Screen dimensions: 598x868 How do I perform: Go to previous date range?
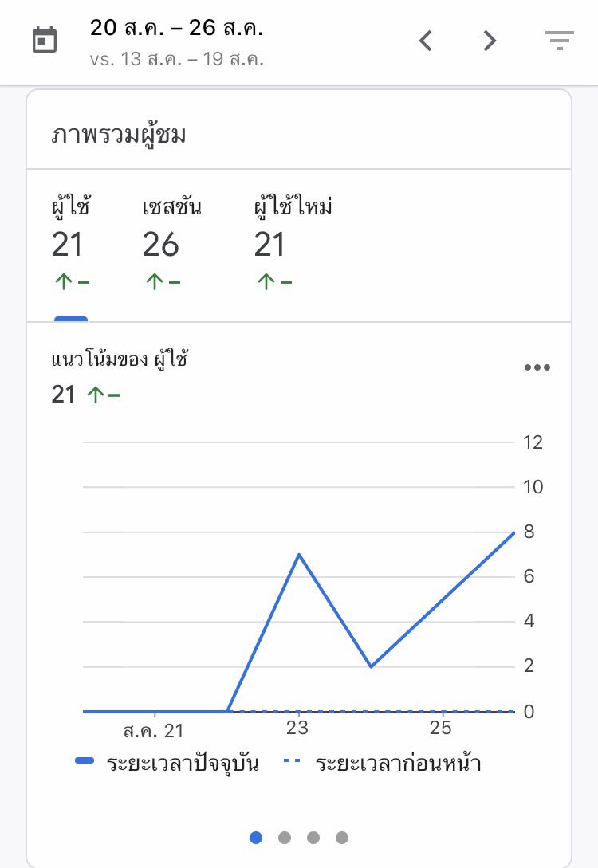coord(426,41)
